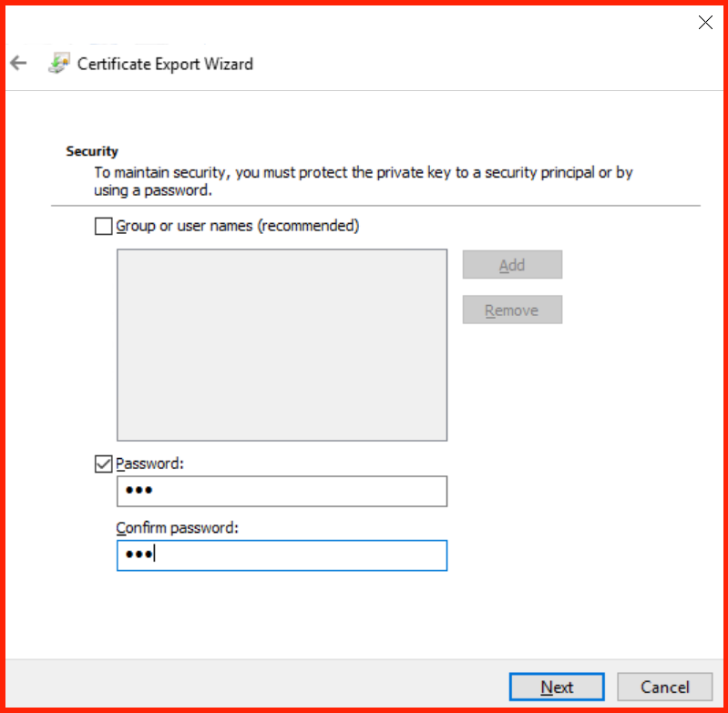Screen dimensions: 728x713
Task: Proceed with the Next button
Action: (557, 687)
